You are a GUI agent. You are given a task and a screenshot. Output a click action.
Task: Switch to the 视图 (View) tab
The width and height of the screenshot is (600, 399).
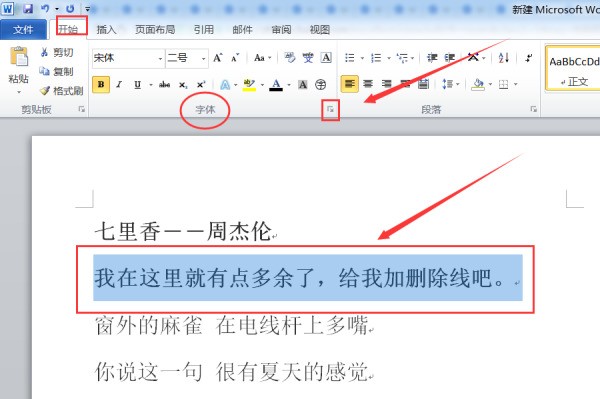tap(320, 29)
